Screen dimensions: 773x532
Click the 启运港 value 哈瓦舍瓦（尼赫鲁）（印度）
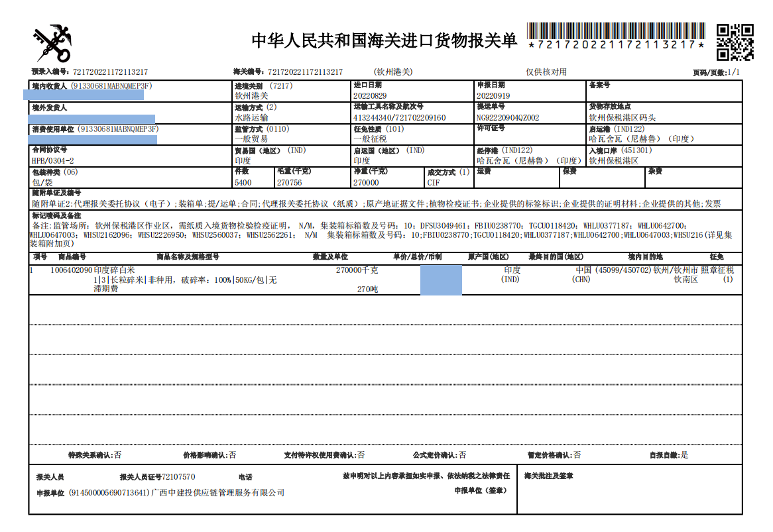coord(641,139)
